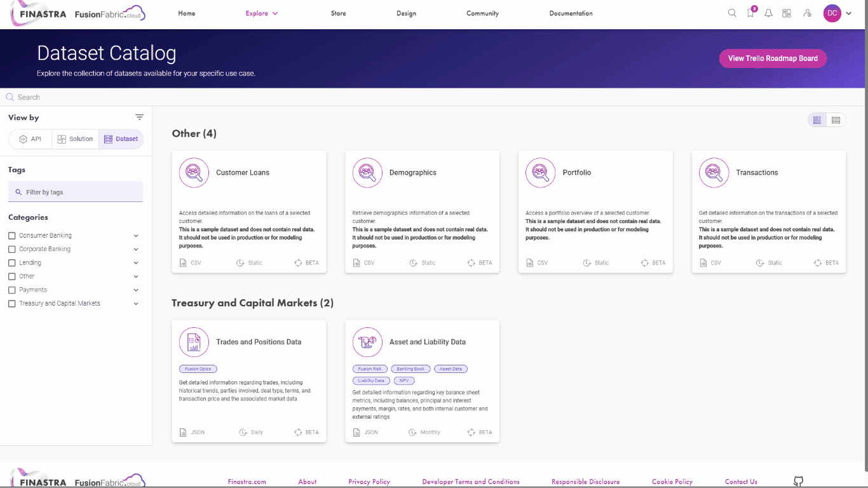
Task: Check the Corporate Banking category
Action: (11, 249)
